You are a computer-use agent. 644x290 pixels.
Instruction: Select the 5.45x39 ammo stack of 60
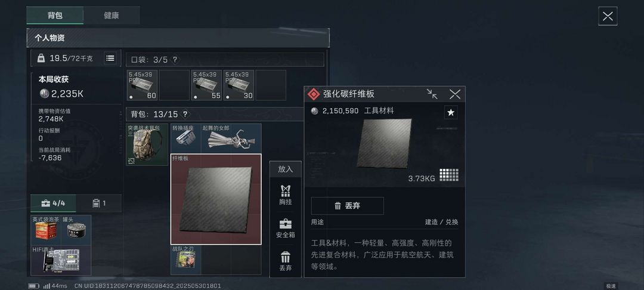(142, 85)
